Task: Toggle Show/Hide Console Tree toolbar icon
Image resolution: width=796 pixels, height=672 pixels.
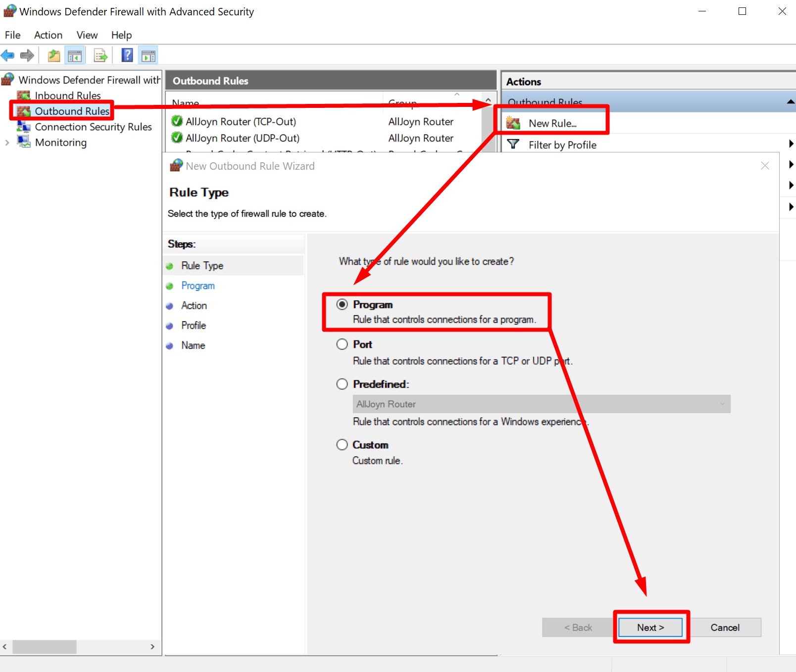Action: pyautogui.click(x=75, y=55)
